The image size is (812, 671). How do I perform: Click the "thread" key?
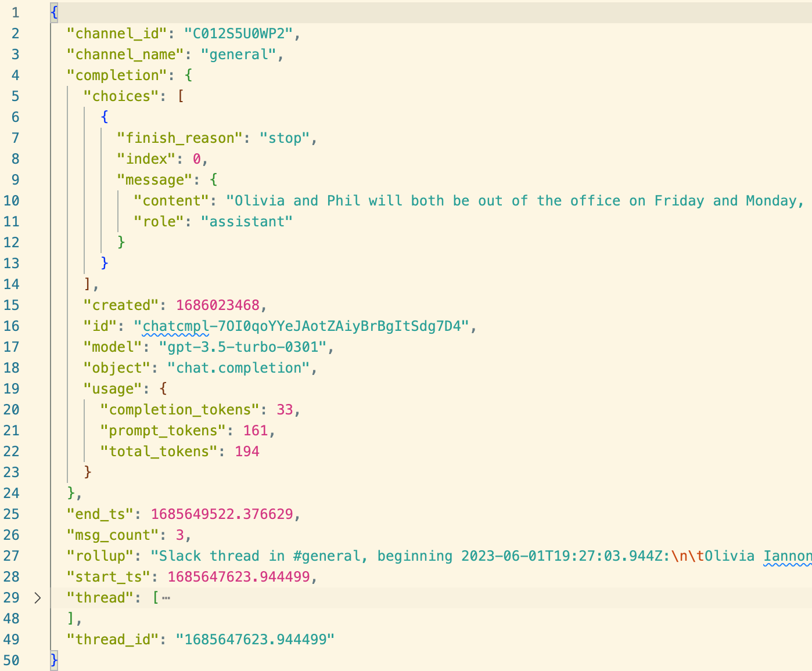pos(100,598)
